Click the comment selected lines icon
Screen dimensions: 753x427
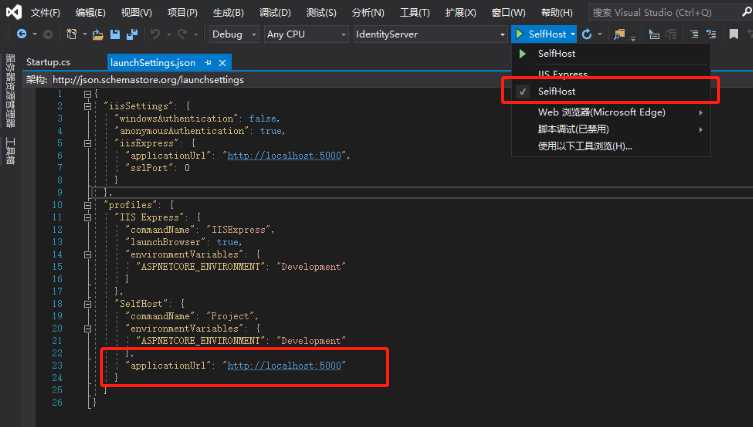654,35
